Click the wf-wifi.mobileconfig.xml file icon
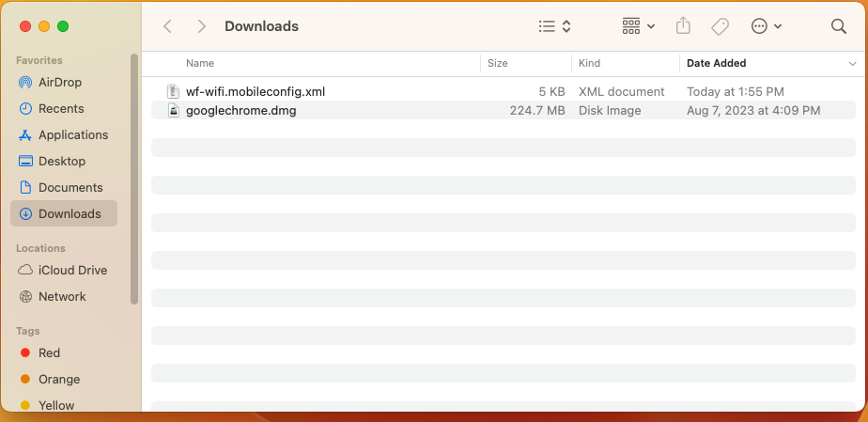 (x=174, y=91)
